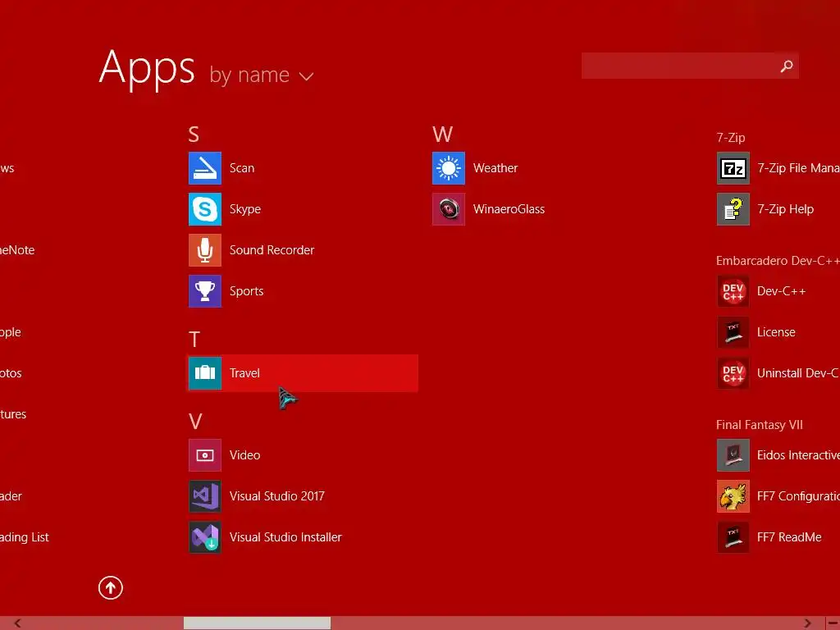
Task: Open the by name sort dropdown
Action: 261,75
